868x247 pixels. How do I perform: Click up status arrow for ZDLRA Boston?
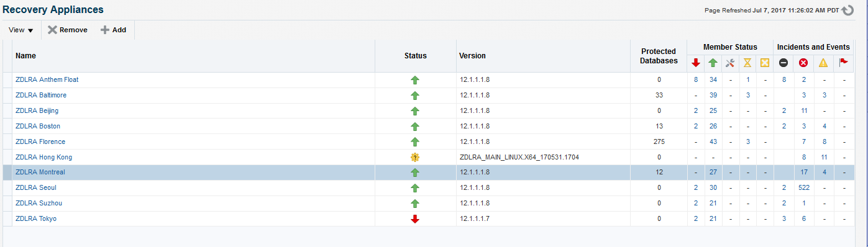(x=415, y=127)
